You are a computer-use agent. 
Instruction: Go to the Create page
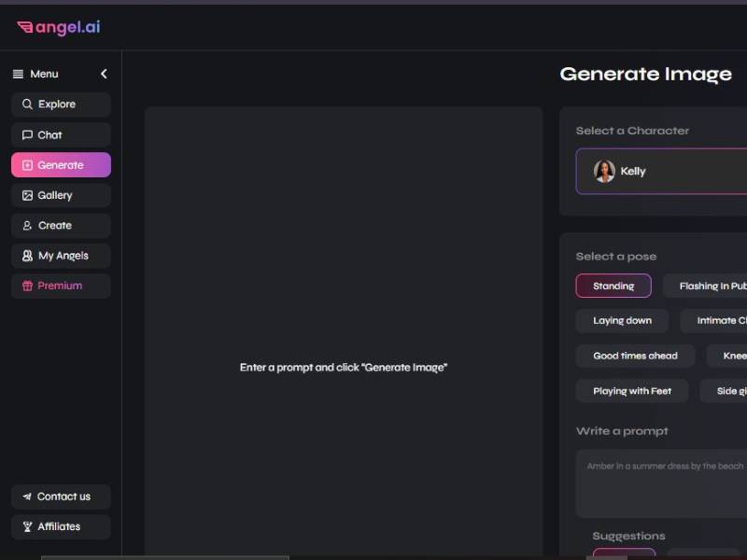pos(61,225)
